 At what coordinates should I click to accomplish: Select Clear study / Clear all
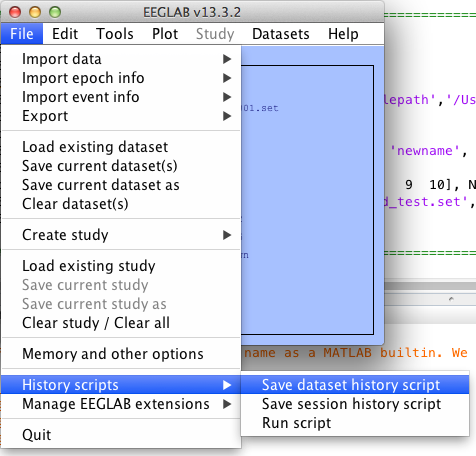(x=121, y=323)
